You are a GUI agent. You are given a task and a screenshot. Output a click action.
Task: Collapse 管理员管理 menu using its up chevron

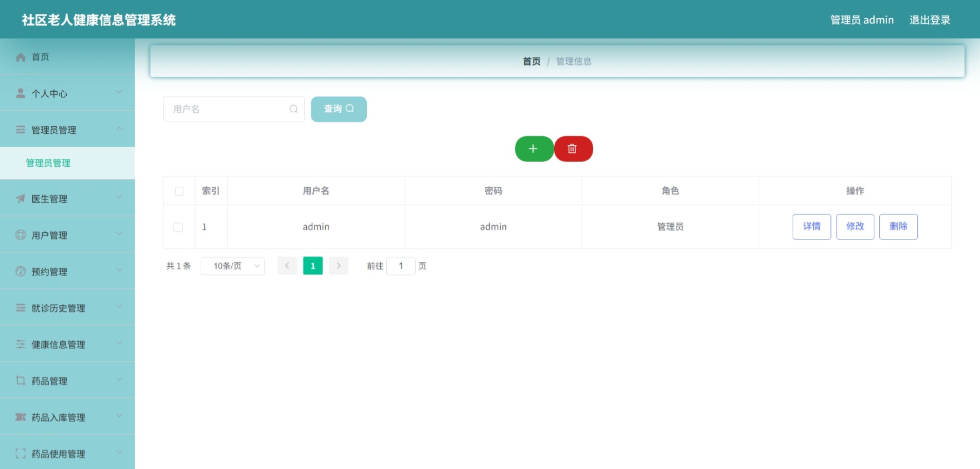(119, 128)
